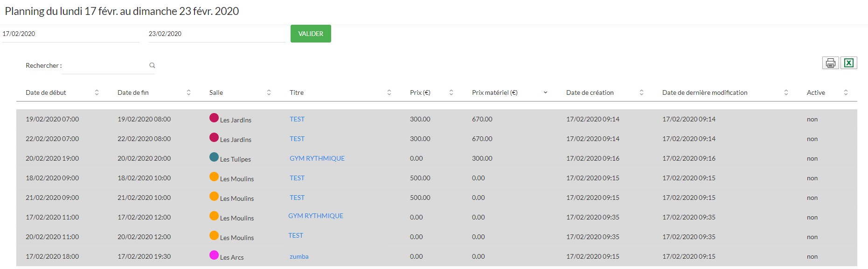Click the Les Tulipes room text
The width and height of the screenshot is (868, 269).
point(236,159)
